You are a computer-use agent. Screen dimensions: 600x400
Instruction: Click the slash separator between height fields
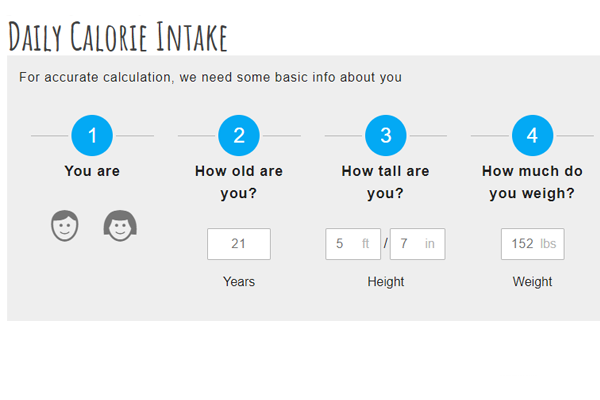(x=386, y=243)
